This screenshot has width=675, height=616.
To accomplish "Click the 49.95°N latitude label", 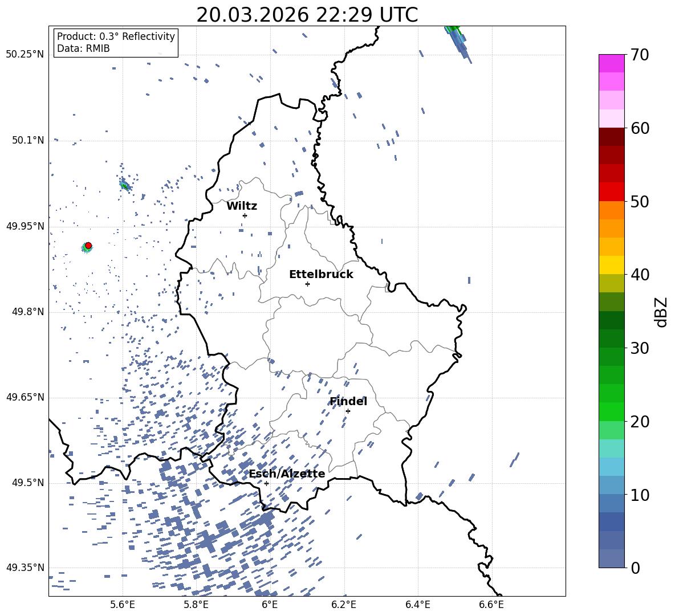I will (25, 226).
